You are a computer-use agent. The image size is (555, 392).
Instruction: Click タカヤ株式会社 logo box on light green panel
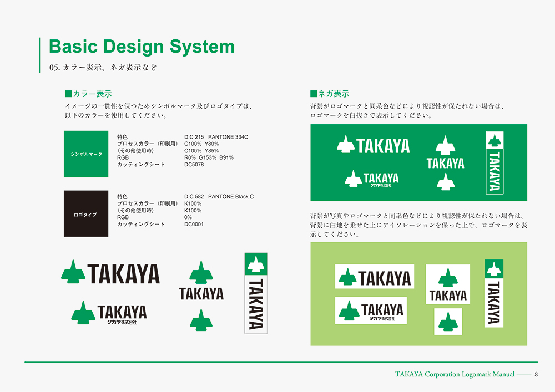[371, 310]
